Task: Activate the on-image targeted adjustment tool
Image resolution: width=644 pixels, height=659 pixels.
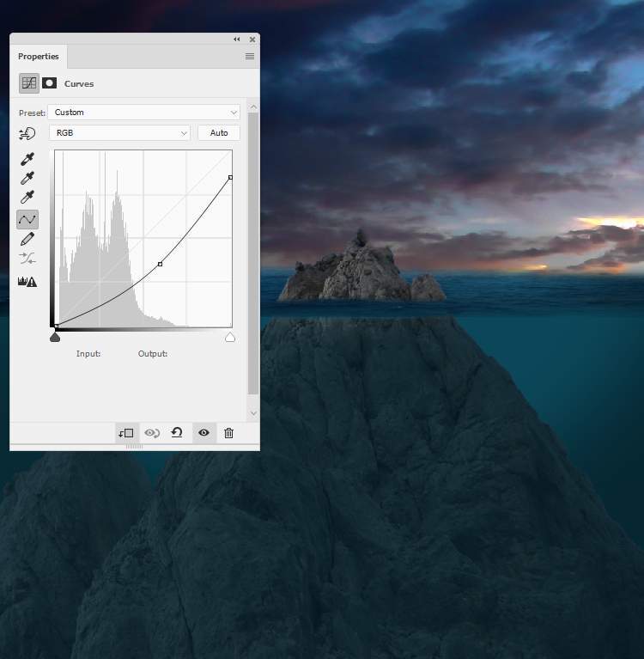Action: coord(27,134)
